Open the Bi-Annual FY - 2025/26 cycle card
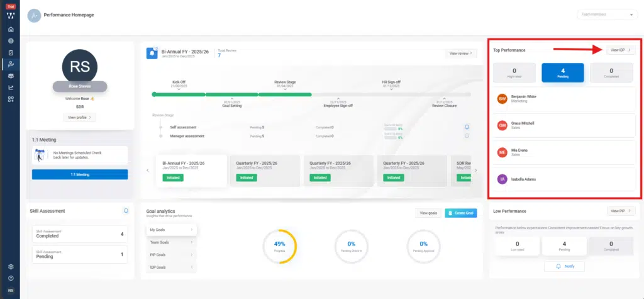 192,171
